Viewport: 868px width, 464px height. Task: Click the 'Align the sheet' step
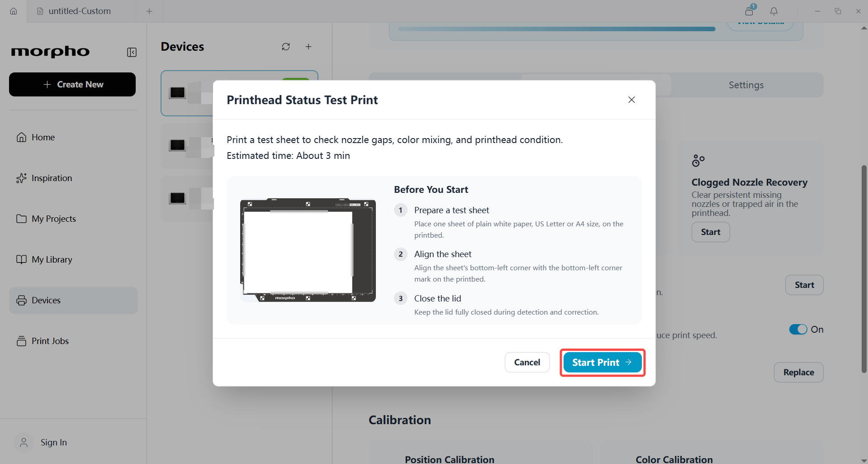tap(443, 254)
